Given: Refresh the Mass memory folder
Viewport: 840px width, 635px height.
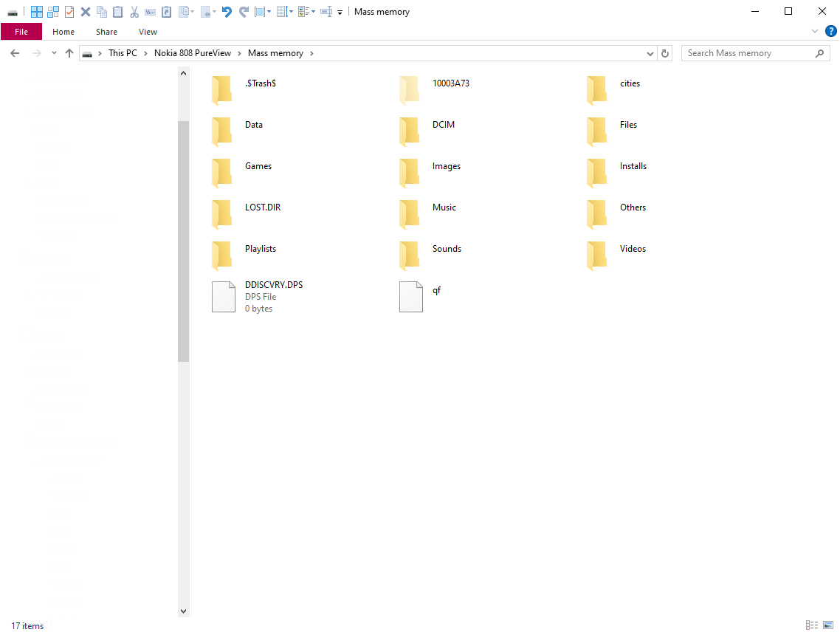Looking at the screenshot, I should [x=665, y=53].
